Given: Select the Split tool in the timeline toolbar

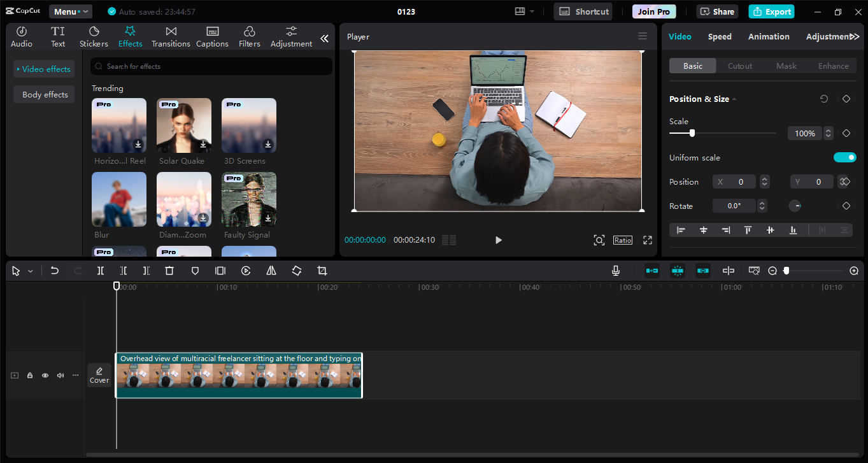Looking at the screenshot, I should tap(100, 271).
